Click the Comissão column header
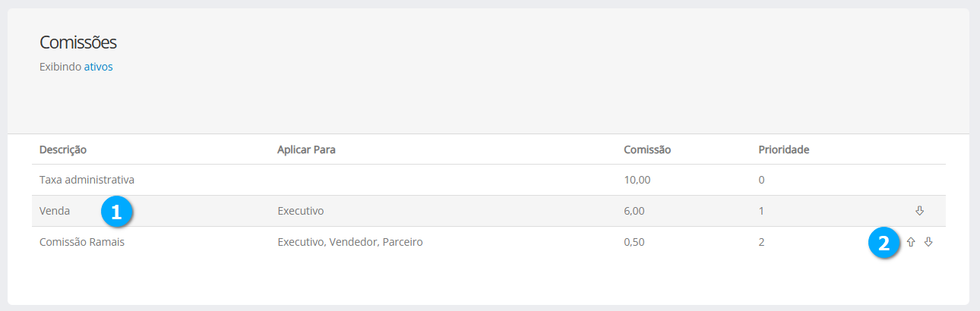980x311 pixels. tap(646, 149)
